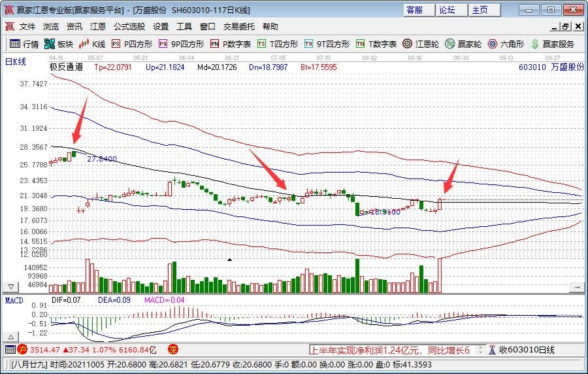588x374 pixels.
Task: Click the 3514.47 Shanghai index value
Action: tap(44, 350)
